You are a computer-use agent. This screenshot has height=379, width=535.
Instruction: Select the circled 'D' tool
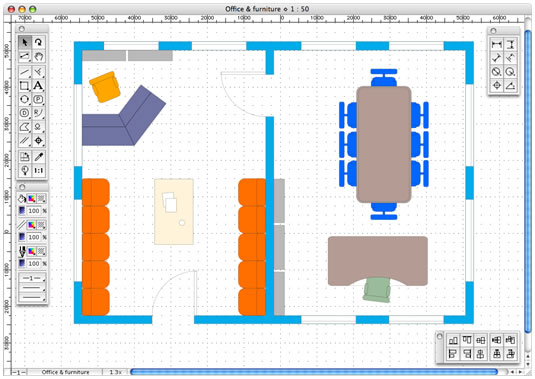[25, 113]
